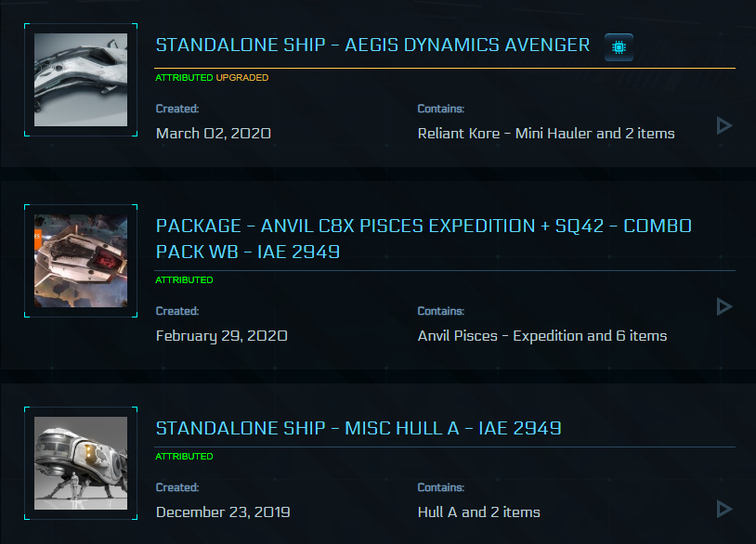
Task: Click the chip icon beside Avenger title
Action: pos(619,46)
